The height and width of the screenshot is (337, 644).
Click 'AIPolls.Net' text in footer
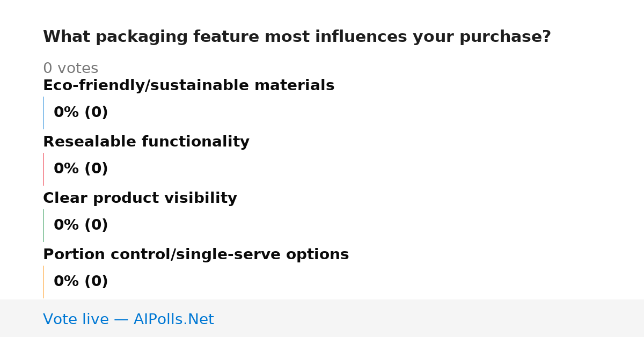(x=173, y=319)
